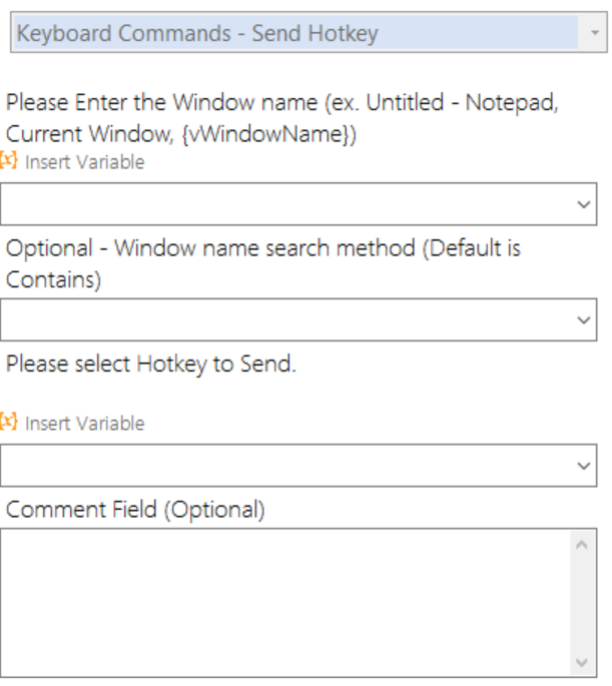612x686 pixels.
Task: Expand the window name combo box arrow
Action: [584, 204]
